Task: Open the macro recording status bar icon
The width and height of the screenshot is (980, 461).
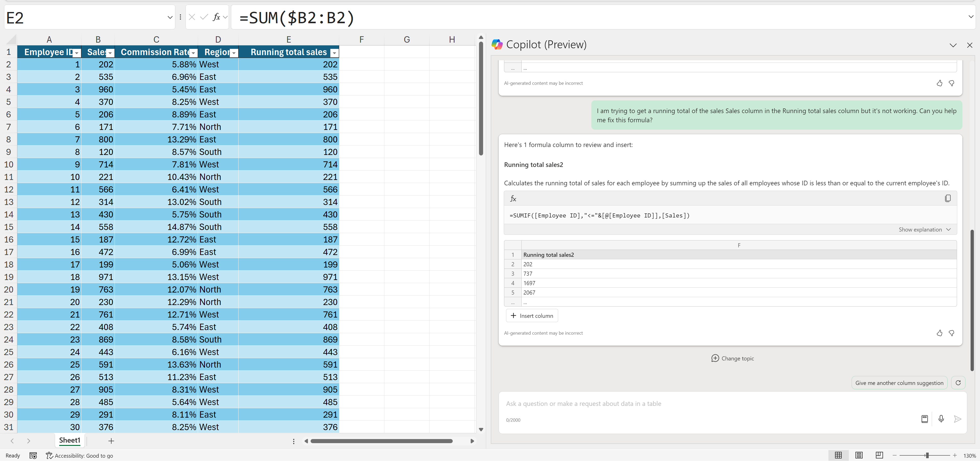Action: [x=33, y=455]
